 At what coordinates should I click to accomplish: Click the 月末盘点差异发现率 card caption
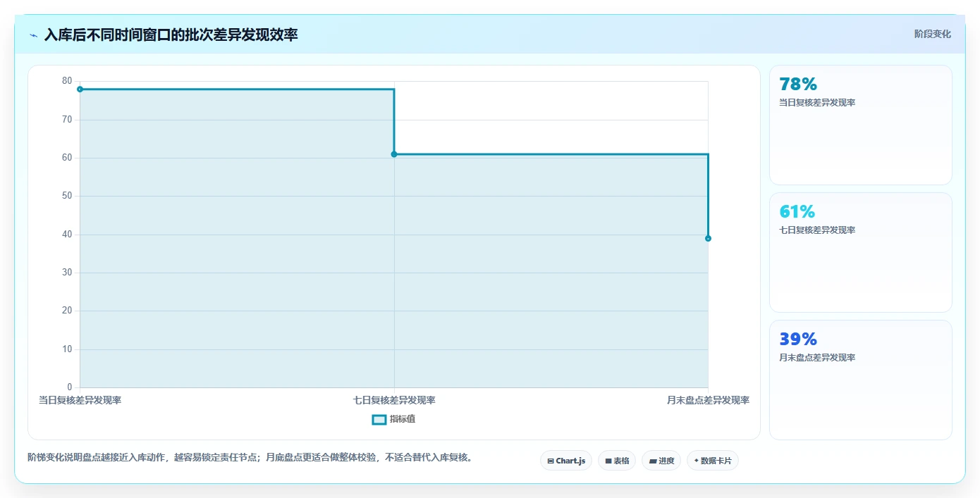(x=817, y=358)
